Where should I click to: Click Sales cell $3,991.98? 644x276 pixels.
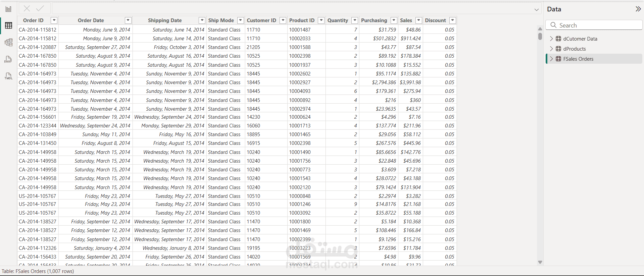point(410,82)
